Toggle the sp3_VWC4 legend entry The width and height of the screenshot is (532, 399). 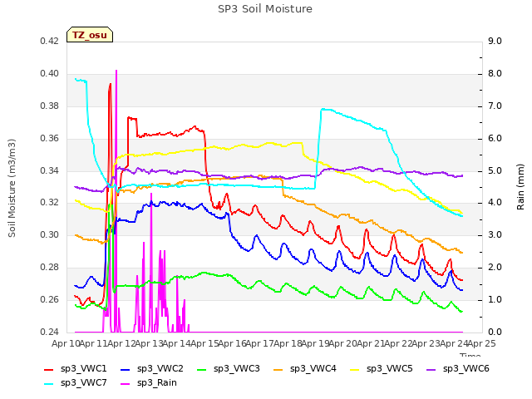pos(305,369)
